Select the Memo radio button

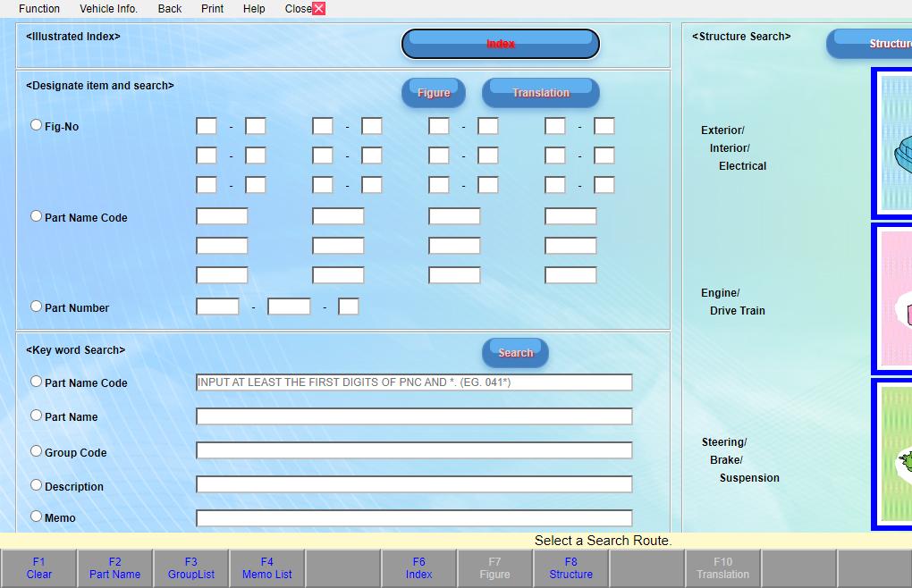(x=36, y=516)
